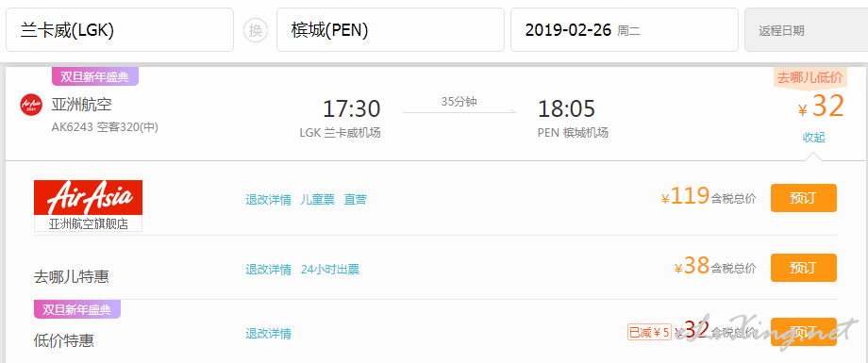Book the ¥38 去哪儿特惠 fare
868x363 pixels.
[x=803, y=268]
